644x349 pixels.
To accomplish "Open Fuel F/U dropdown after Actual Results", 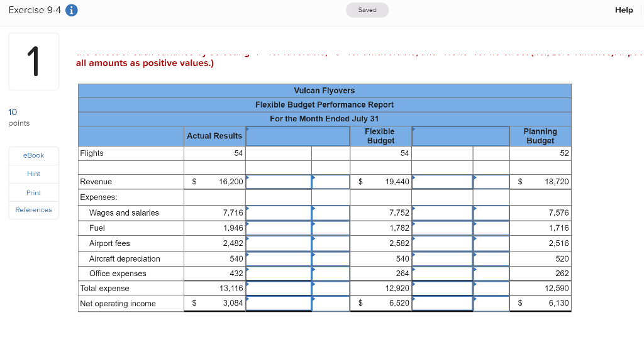I will coord(331,228).
